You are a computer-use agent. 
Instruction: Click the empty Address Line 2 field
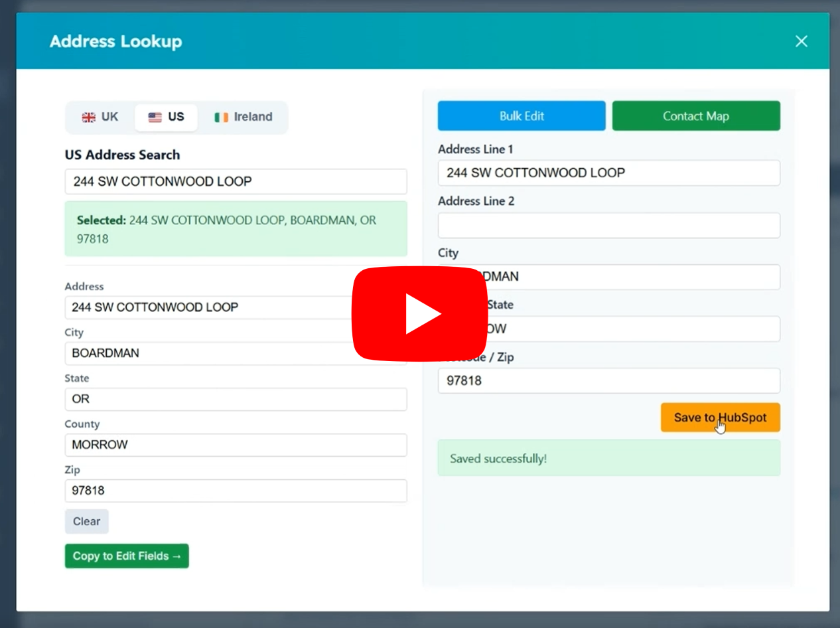pyautogui.click(x=608, y=225)
